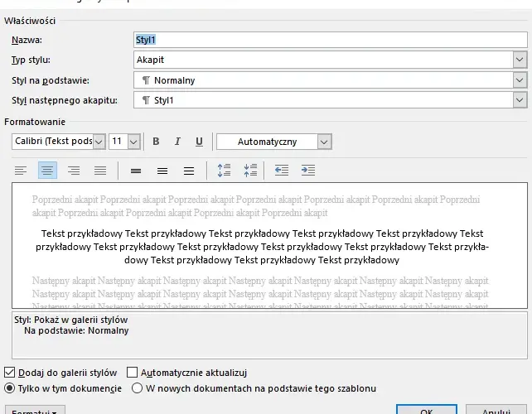The width and height of the screenshot is (532, 414).
Task: Select center paragraph alignment
Action: click(x=47, y=171)
